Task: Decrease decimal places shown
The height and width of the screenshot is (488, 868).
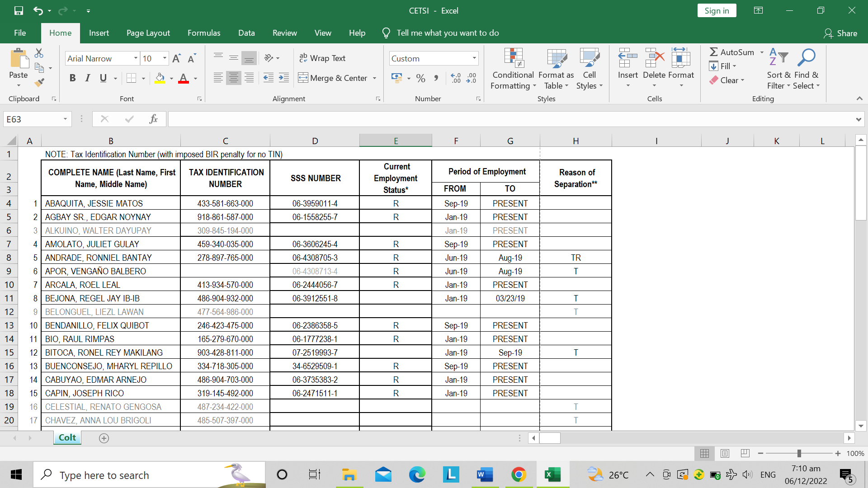Action: coord(472,78)
